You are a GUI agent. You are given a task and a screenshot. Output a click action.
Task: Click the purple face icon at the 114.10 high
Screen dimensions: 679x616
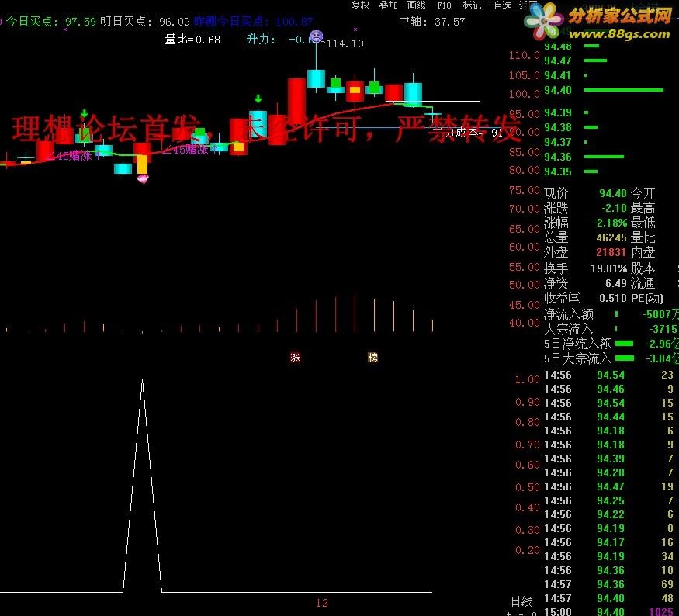click(x=316, y=36)
